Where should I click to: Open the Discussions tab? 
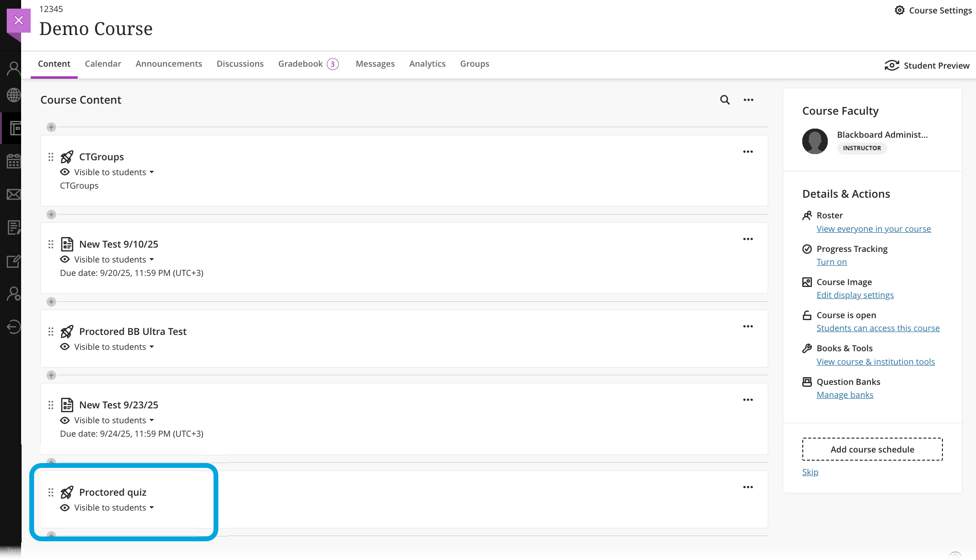(x=240, y=64)
